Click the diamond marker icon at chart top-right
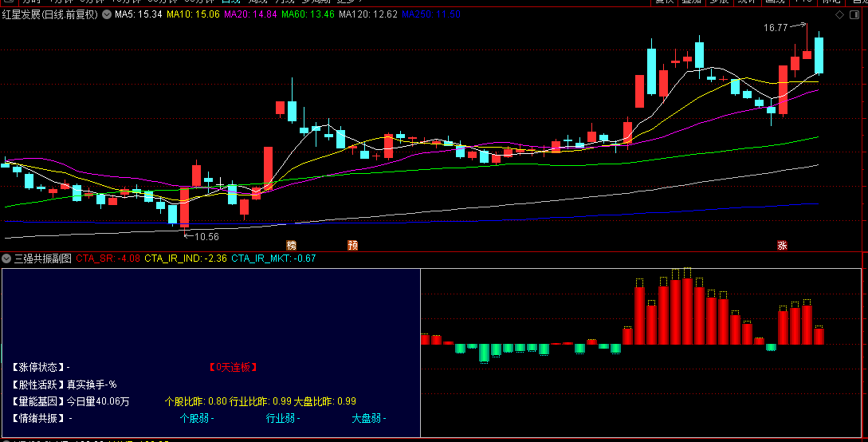This screenshot has height=442, width=868. (839, 15)
